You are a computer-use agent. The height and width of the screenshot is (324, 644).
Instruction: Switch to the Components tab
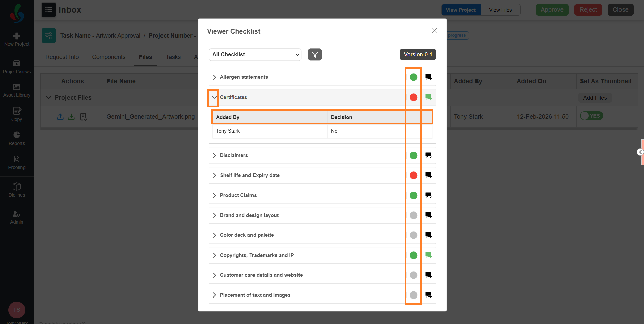click(x=108, y=57)
